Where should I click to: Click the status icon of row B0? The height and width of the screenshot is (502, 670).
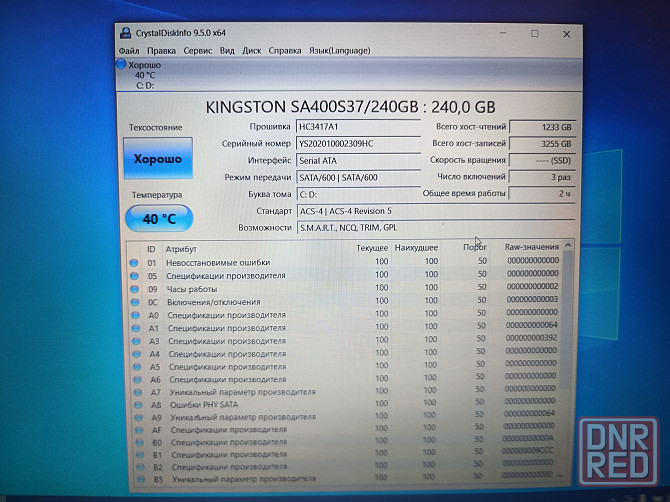[139, 443]
